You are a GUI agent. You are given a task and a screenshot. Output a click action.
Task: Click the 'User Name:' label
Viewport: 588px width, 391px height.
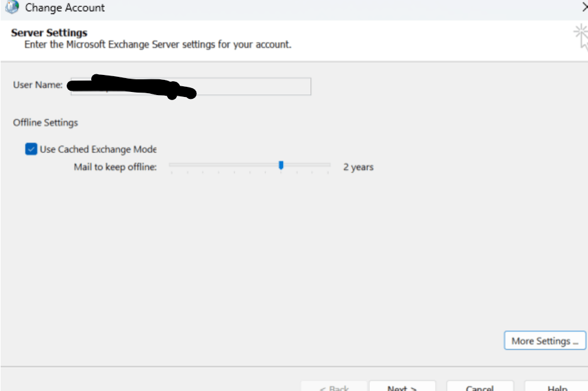38,85
